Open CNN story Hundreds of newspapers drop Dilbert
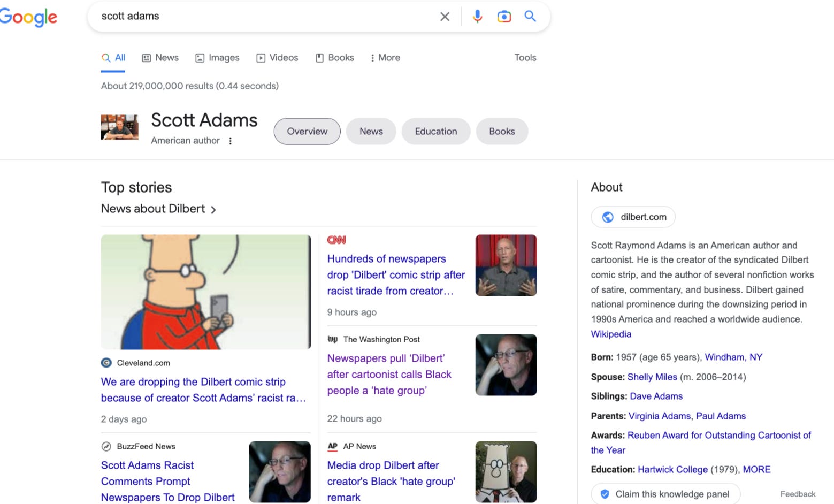The width and height of the screenshot is (834, 504). pos(396,275)
